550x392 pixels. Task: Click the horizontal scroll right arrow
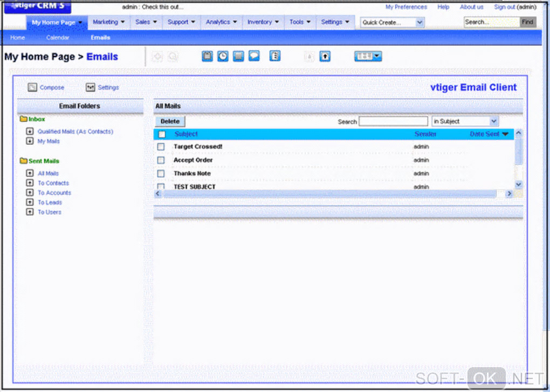coord(509,194)
